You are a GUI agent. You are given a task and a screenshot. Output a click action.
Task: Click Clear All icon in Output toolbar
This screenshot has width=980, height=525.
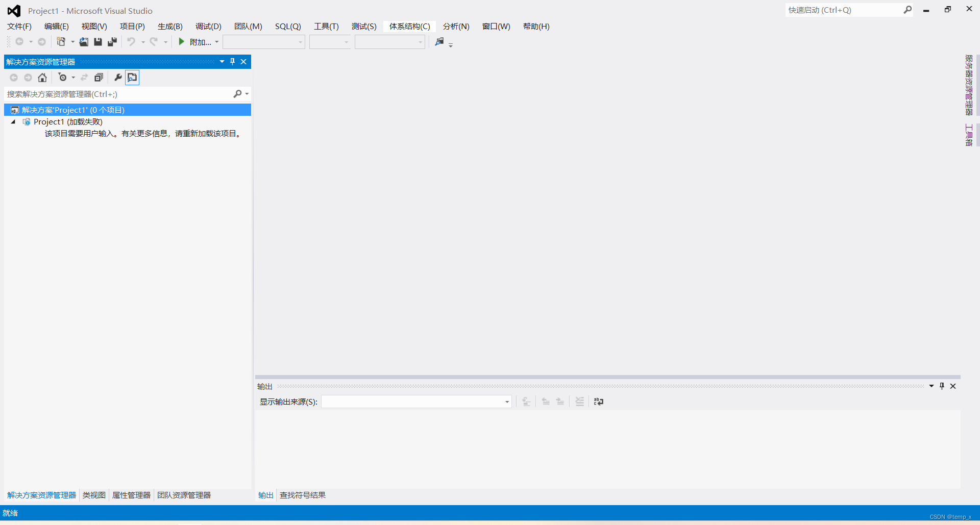coord(579,402)
